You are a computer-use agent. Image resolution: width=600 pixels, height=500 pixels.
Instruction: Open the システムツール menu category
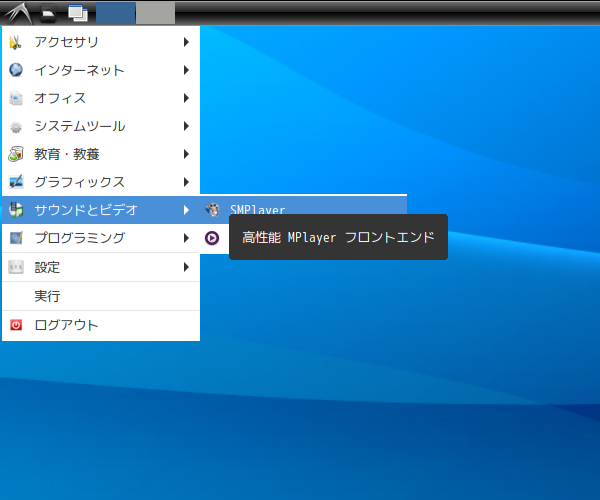click(x=101, y=126)
